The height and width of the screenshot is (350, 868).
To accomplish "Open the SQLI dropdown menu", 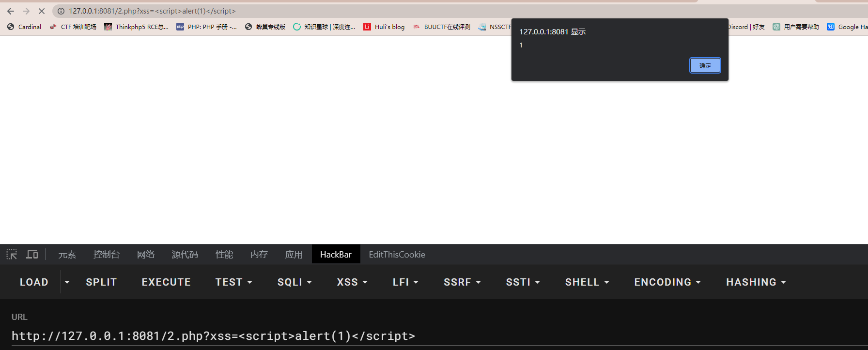I will point(294,282).
